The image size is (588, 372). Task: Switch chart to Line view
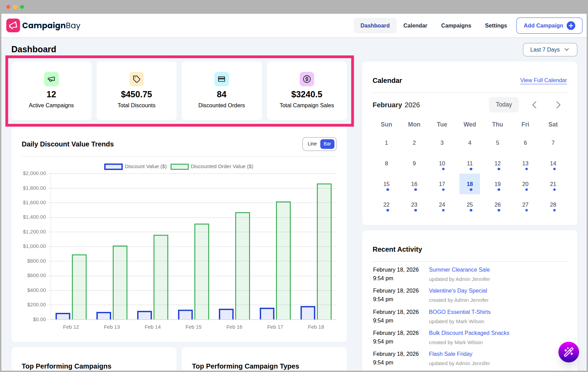[x=312, y=144]
